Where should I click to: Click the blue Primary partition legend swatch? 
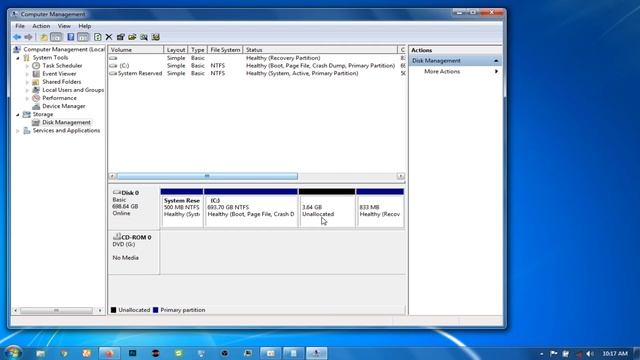(156, 310)
